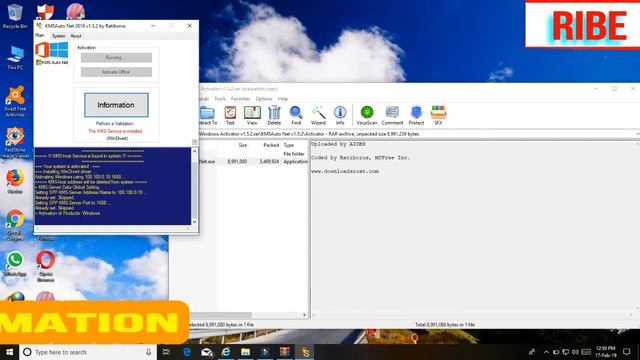Click the Perform a Validation link
This screenshot has height=360, width=640.
tap(115, 123)
